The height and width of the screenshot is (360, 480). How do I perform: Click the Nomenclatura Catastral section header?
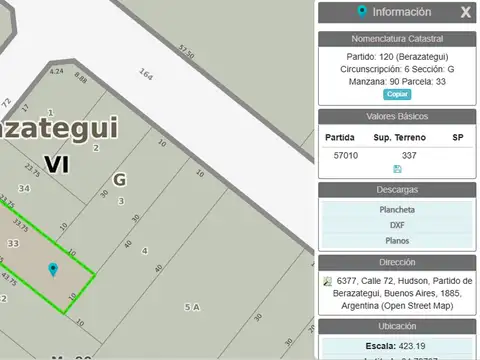(397, 39)
